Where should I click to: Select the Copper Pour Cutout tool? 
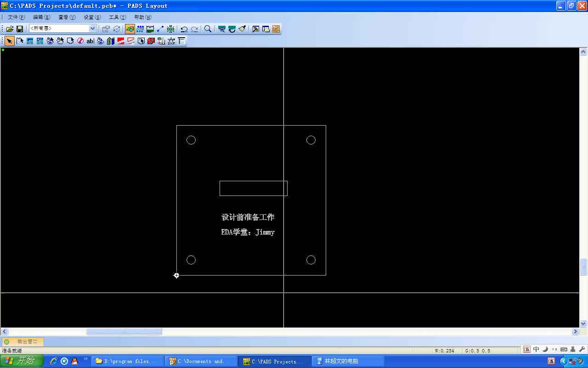click(60, 41)
